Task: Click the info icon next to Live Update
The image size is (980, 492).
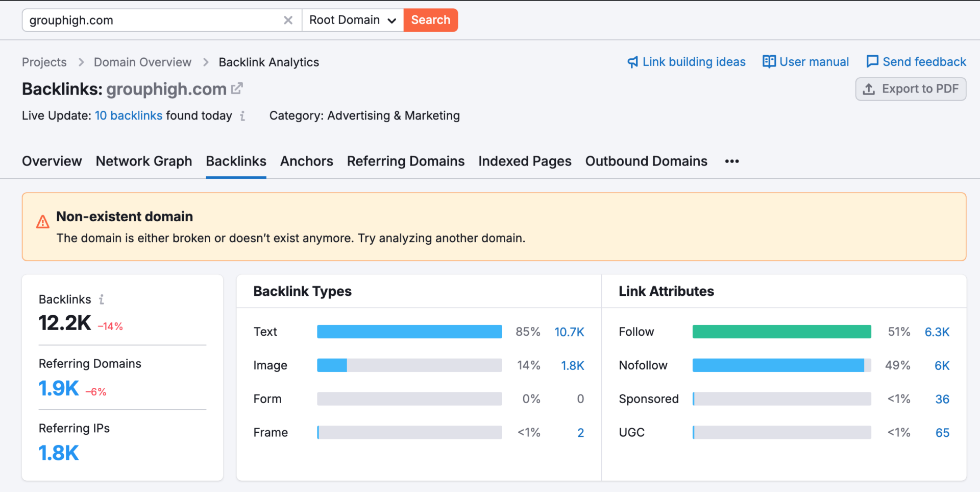Action: tap(242, 116)
